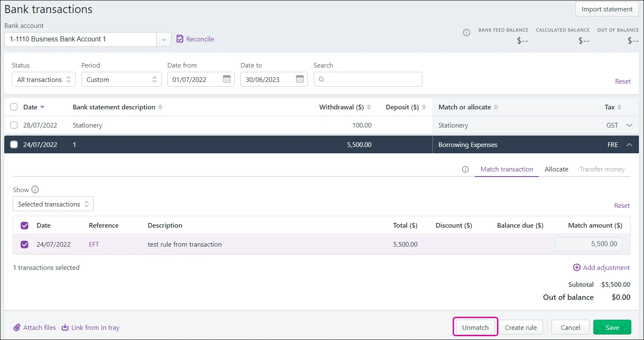Click the Unmatch button

point(476,327)
